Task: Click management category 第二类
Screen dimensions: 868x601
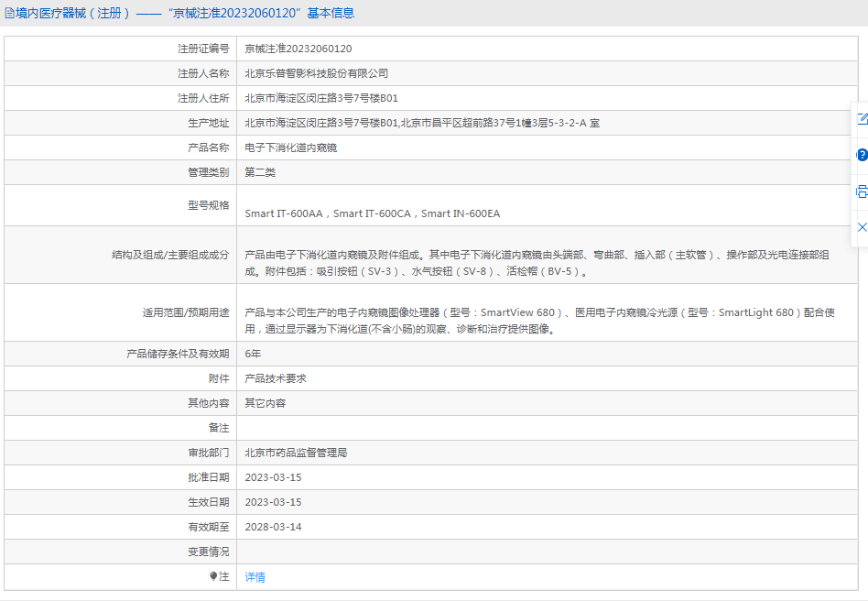Action: [260, 172]
